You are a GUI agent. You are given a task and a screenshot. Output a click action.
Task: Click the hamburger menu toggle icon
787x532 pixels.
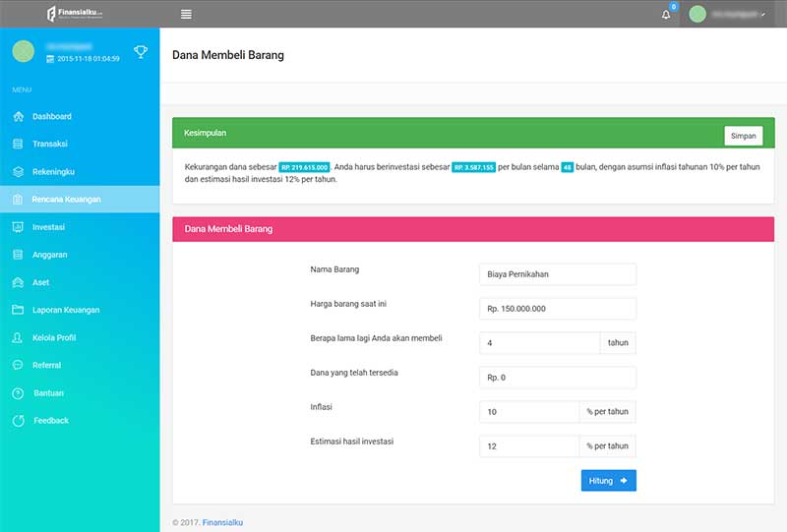pyautogui.click(x=186, y=14)
